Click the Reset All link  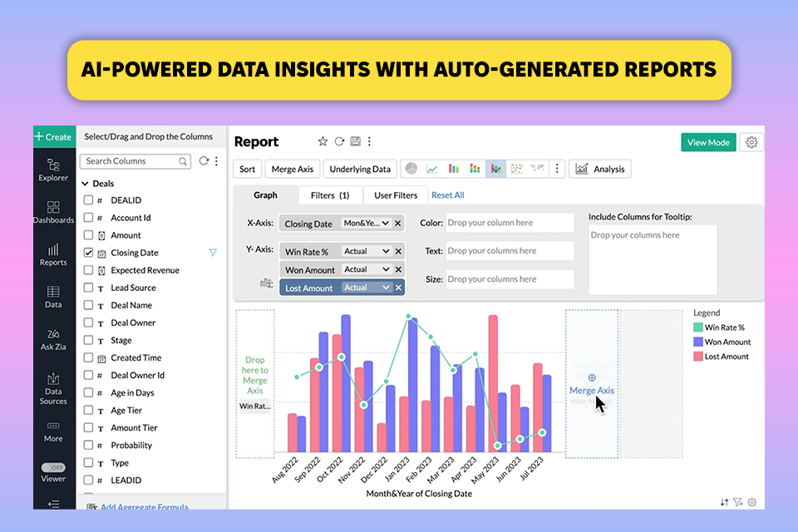(447, 195)
